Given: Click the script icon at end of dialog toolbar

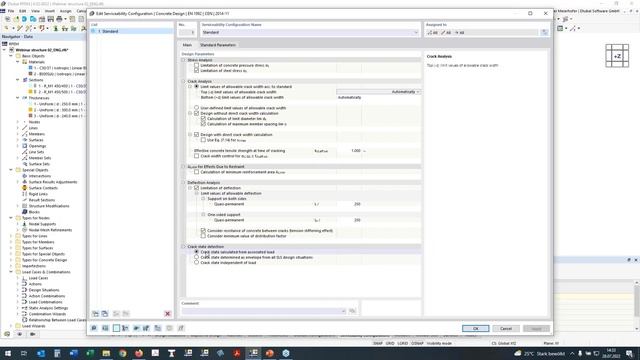Looking at the screenshot, I should [x=181, y=328].
